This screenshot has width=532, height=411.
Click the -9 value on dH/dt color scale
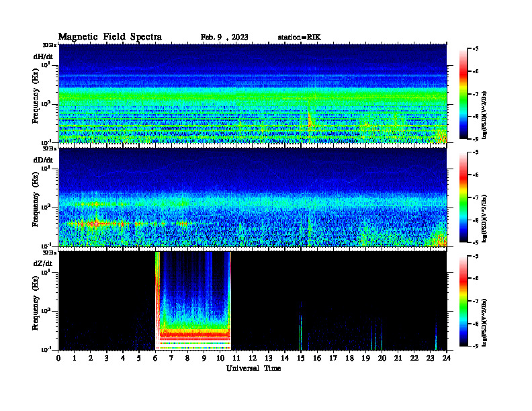pos(475,139)
